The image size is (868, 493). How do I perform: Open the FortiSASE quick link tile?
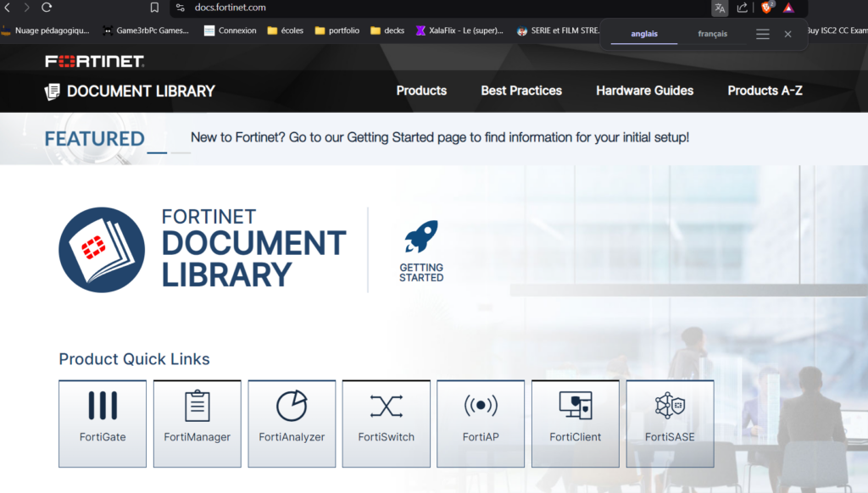pos(670,424)
